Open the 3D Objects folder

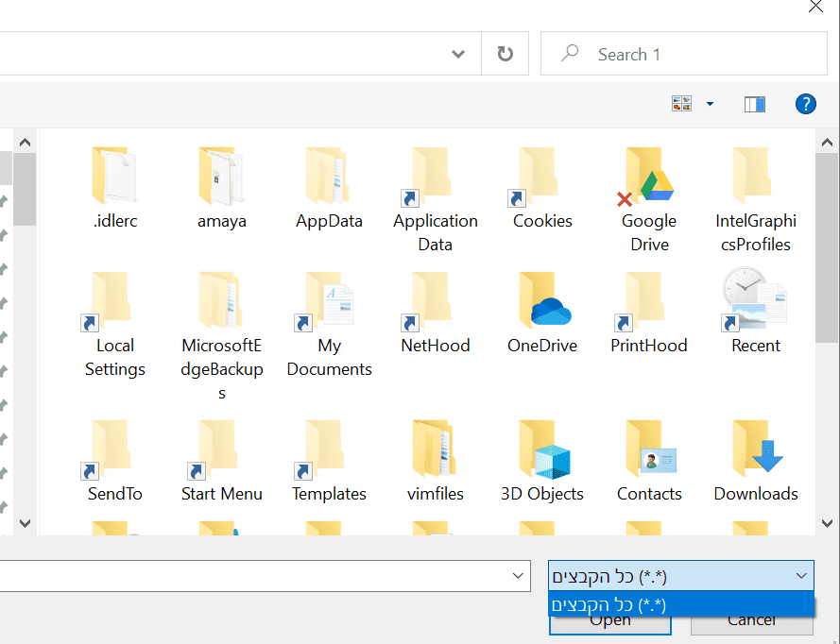coord(541,457)
